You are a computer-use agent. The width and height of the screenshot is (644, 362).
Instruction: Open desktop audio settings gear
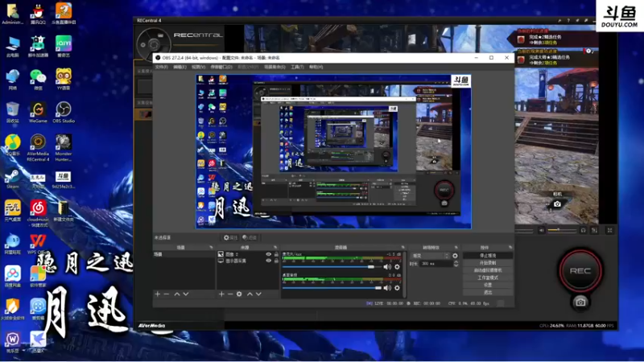pyautogui.click(x=397, y=288)
